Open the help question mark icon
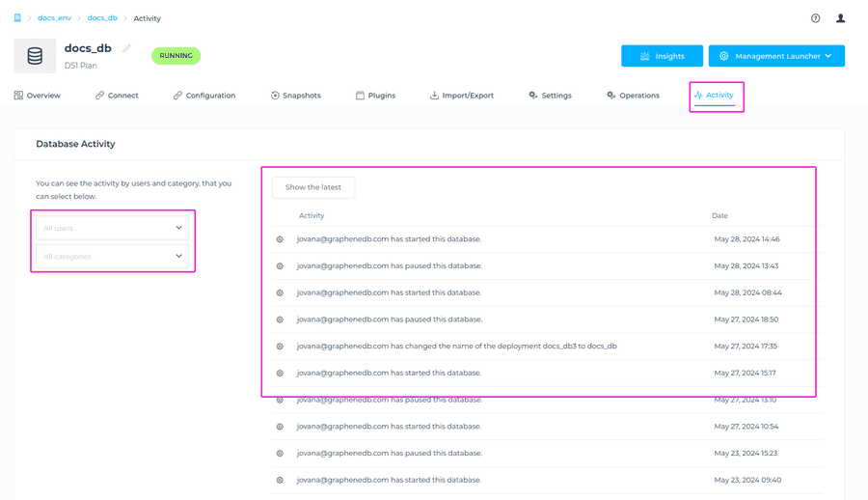The height and width of the screenshot is (500, 868). point(815,18)
